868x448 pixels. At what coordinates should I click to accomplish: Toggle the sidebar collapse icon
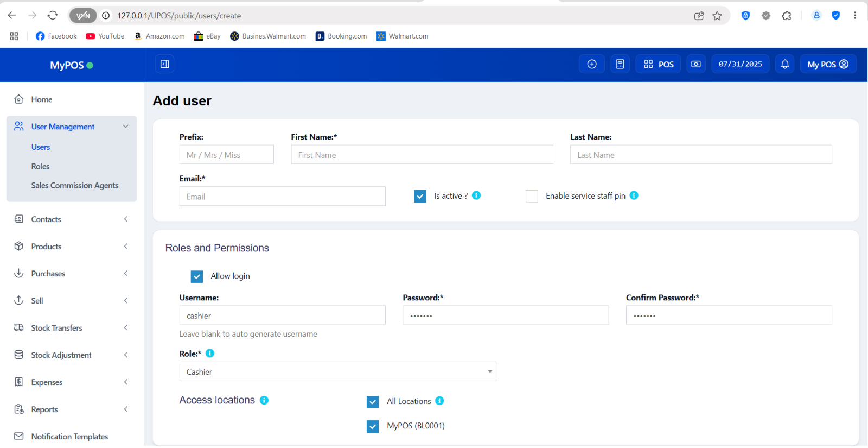(x=165, y=64)
